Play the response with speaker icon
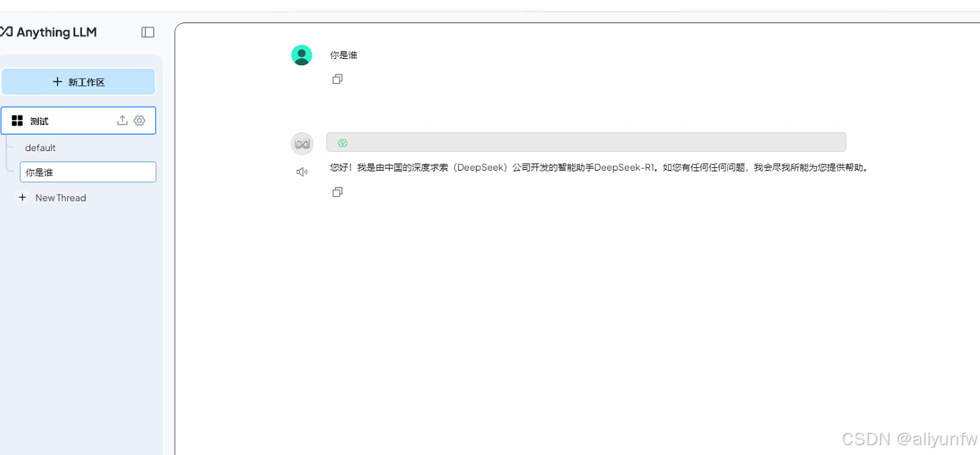The image size is (980, 455). coord(302,172)
